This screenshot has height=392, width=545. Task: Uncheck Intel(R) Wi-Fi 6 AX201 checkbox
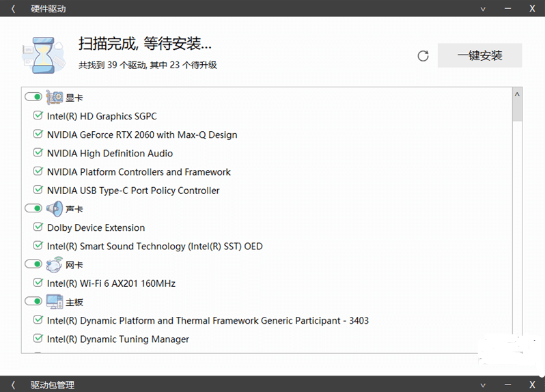(x=38, y=283)
